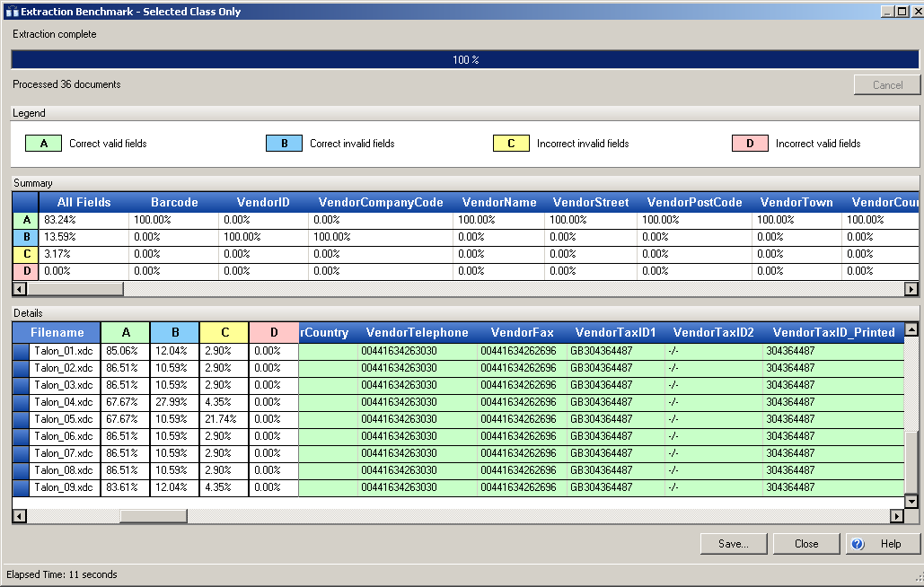Click the disabled Cancel button

[886, 84]
